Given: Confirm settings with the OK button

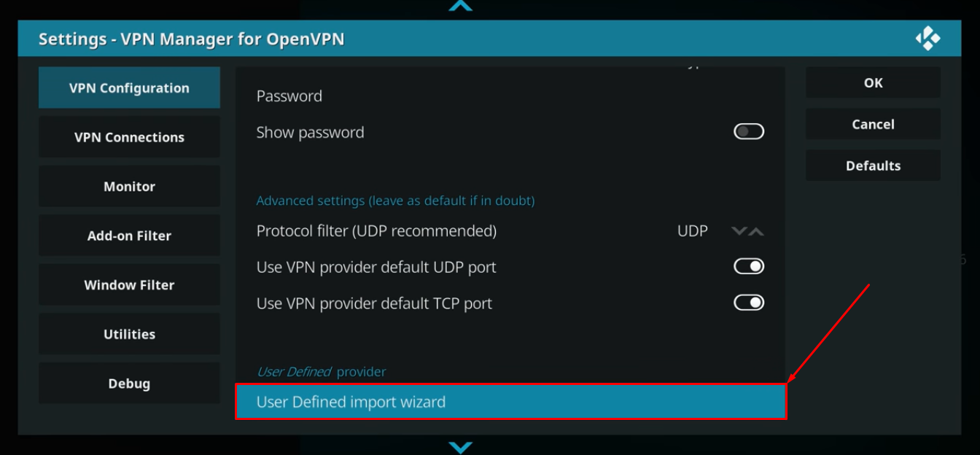Looking at the screenshot, I should [873, 83].
